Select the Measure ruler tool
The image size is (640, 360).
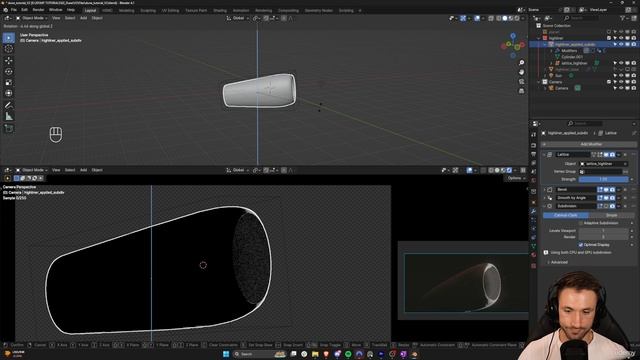point(9,117)
